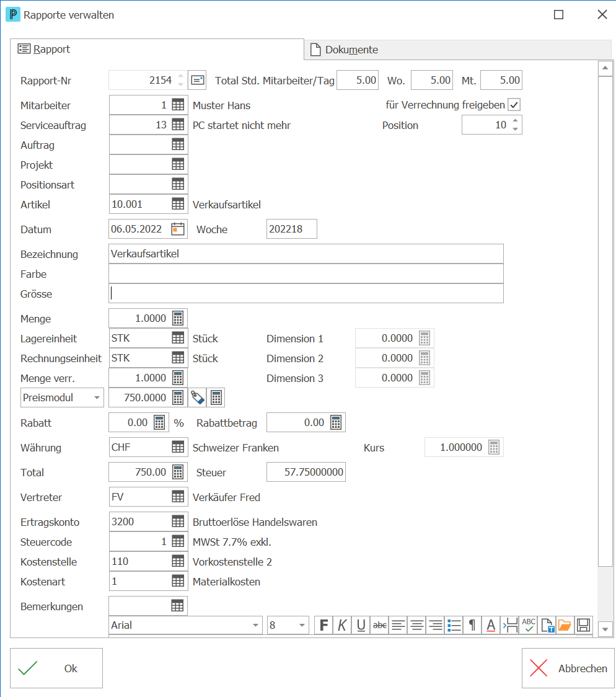Open the calendar picker for Datum
This screenshot has height=697, width=616.
178,229
